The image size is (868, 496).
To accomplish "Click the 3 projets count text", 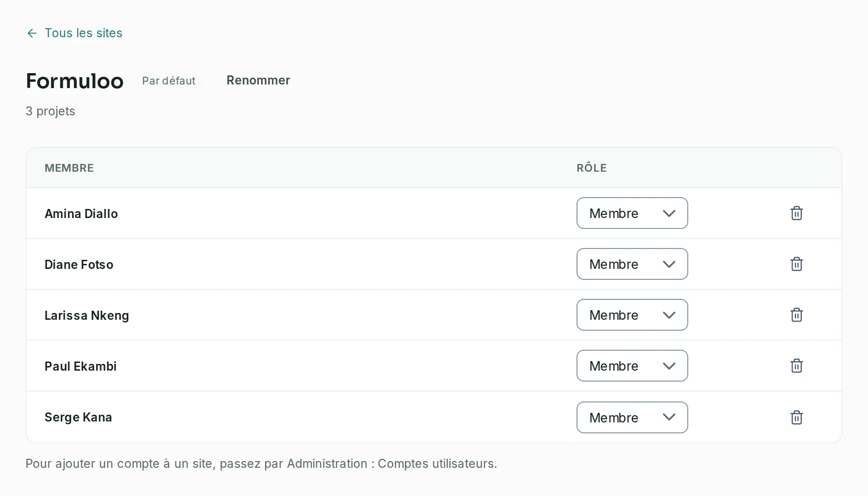I will pyautogui.click(x=50, y=111).
